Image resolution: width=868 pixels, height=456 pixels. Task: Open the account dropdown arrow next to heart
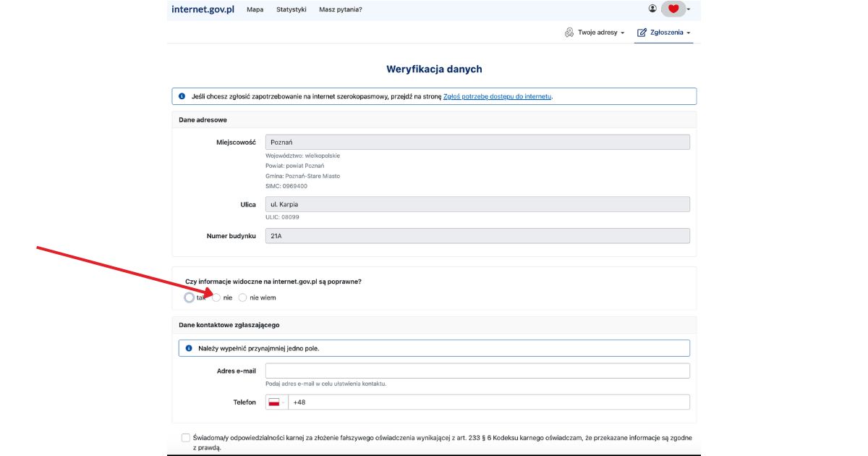point(689,9)
